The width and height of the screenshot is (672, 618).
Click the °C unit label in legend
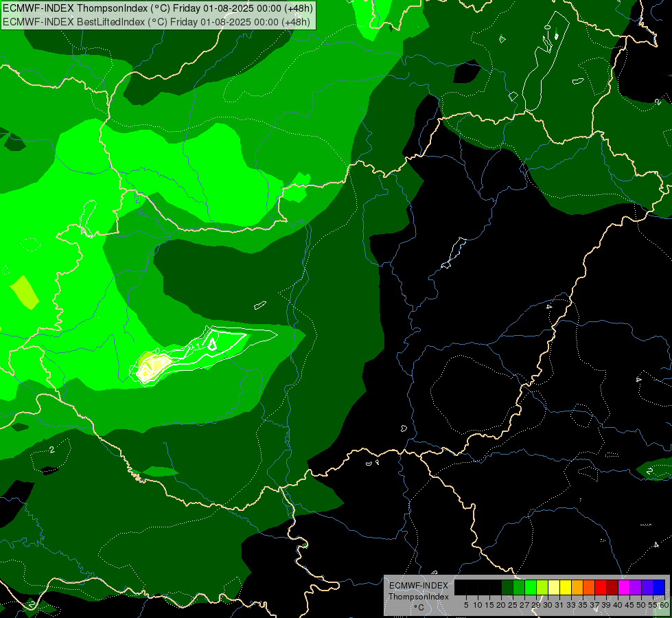click(x=419, y=608)
